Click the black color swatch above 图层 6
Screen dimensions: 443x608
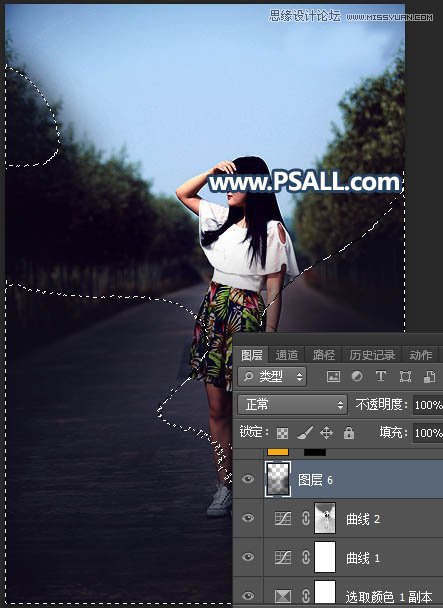(x=315, y=452)
